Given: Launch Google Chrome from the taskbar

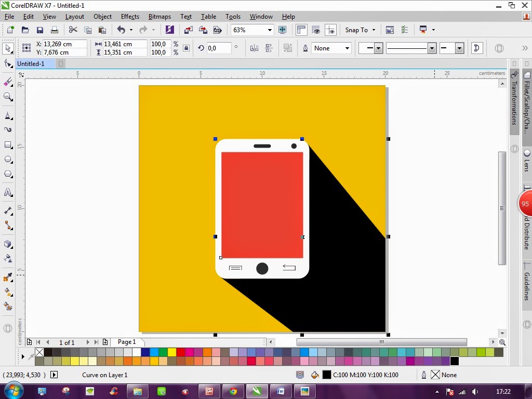Looking at the screenshot, I should pyautogui.click(x=233, y=391).
